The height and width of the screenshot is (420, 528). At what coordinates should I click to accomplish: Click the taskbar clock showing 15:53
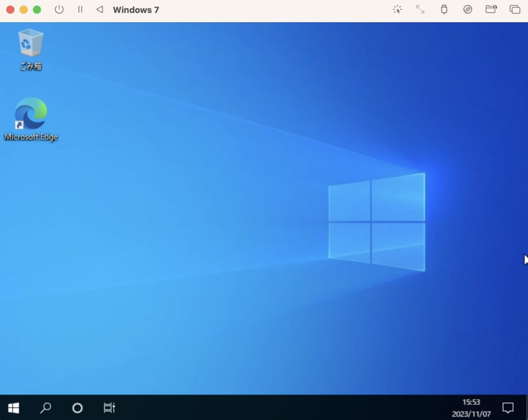click(471, 402)
